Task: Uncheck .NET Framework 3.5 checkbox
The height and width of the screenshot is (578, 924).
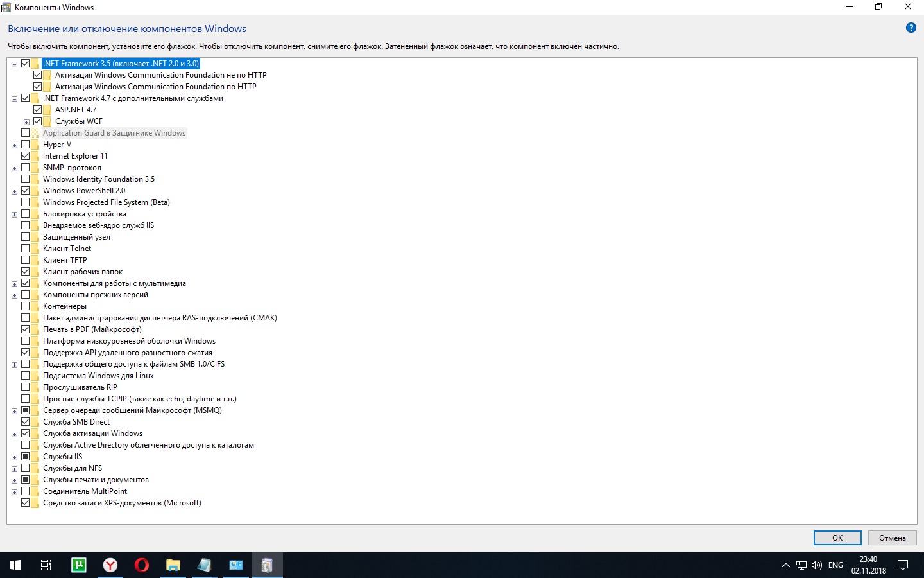Action: coord(26,64)
